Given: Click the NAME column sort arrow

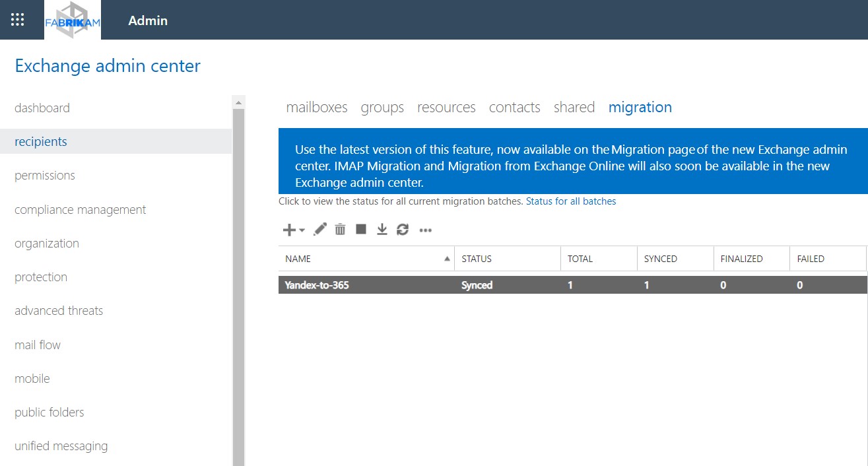Looking at the screenshot, I should [448, 259].
